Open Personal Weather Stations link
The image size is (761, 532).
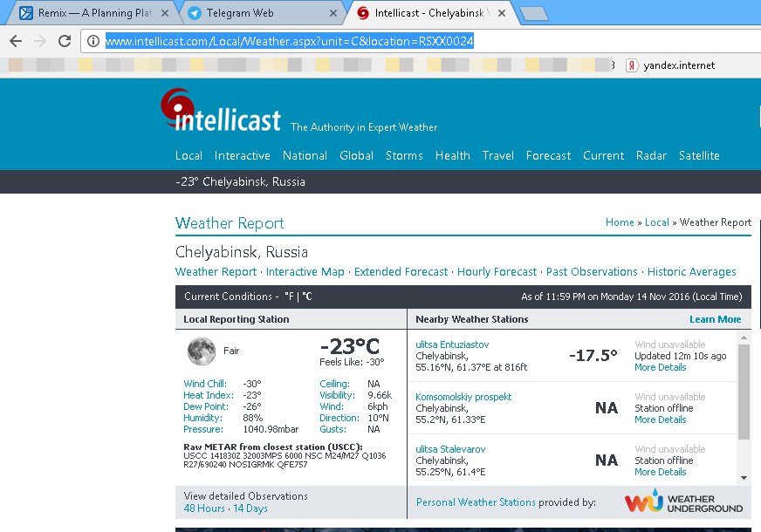(476, 502)
